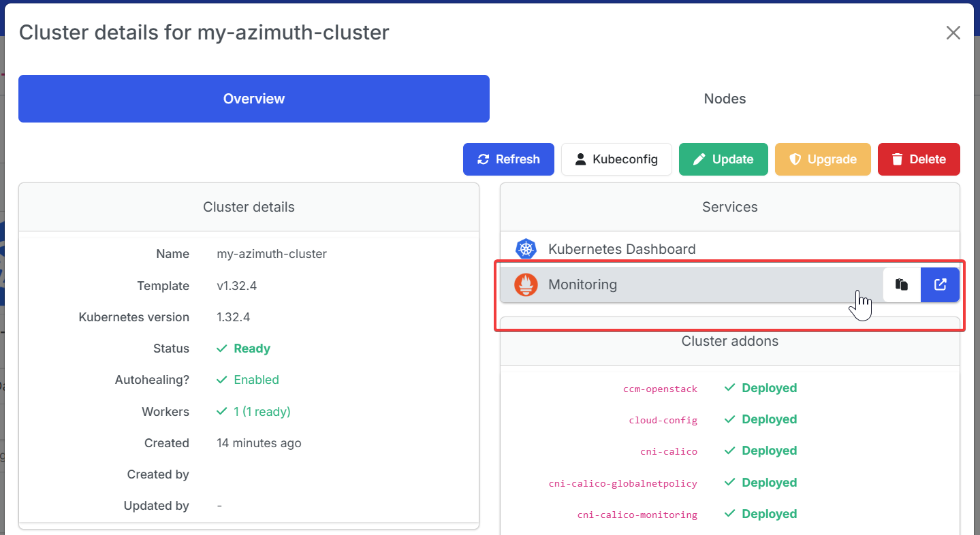Click the Kubernetes Dashboard wheel icon
The image size is (980, 535).
[x=526, y=249]
